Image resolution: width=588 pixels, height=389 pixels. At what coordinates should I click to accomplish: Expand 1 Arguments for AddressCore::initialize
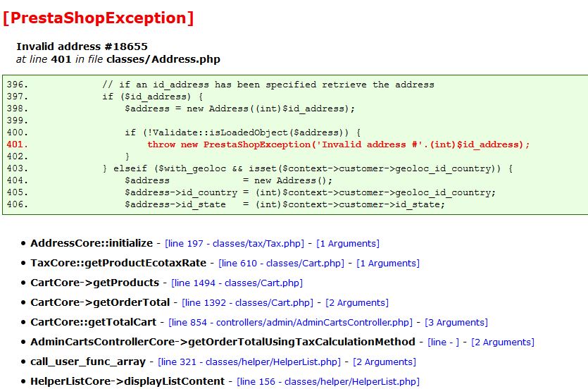[x=348, y=243]
